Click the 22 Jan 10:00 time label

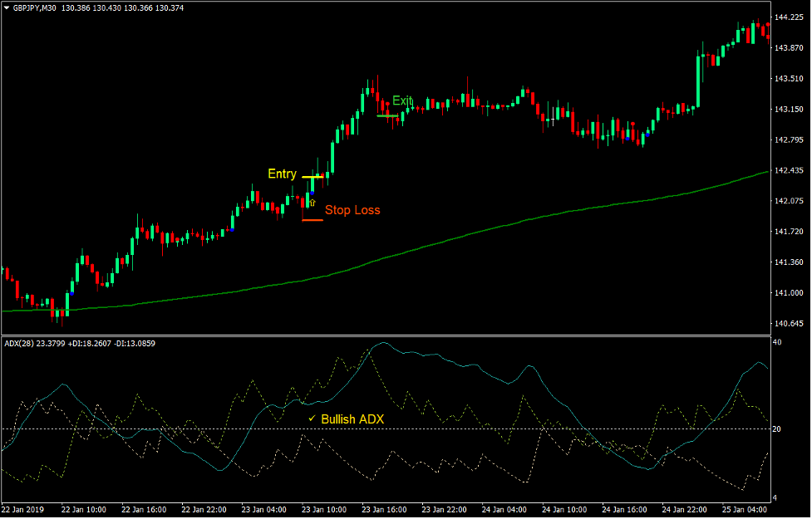coord(84,510)
